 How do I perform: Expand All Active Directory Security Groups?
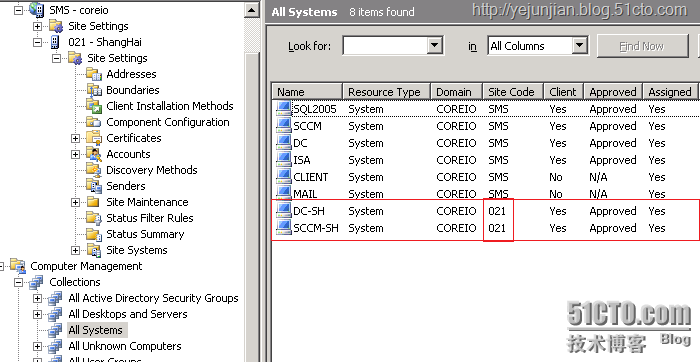tap(38, 299)
